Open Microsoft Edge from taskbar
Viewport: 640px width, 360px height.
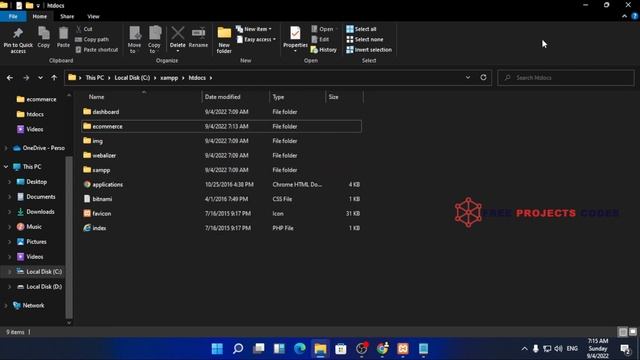pos(300,349)
